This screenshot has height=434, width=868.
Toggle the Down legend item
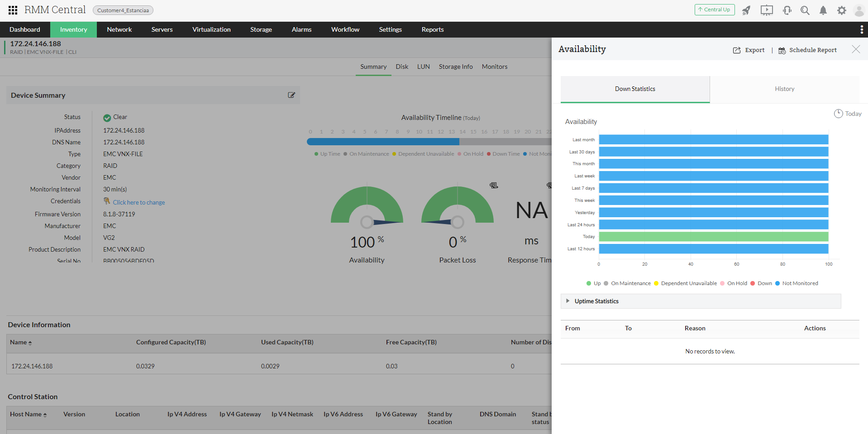click(x=761, y=283)
